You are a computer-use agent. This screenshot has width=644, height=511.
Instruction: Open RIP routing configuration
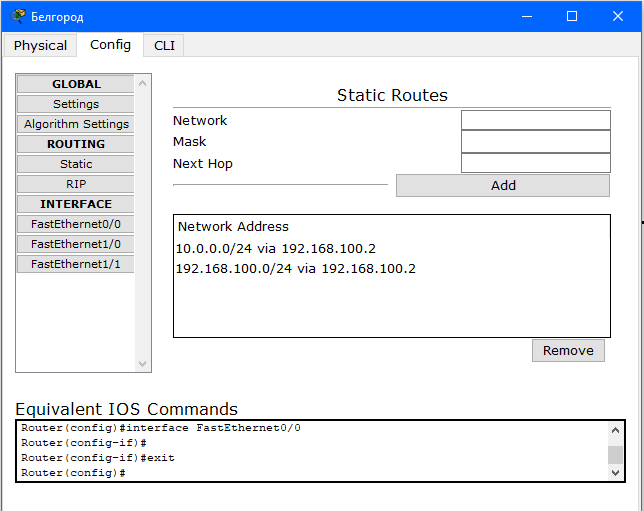pos(76,184)
